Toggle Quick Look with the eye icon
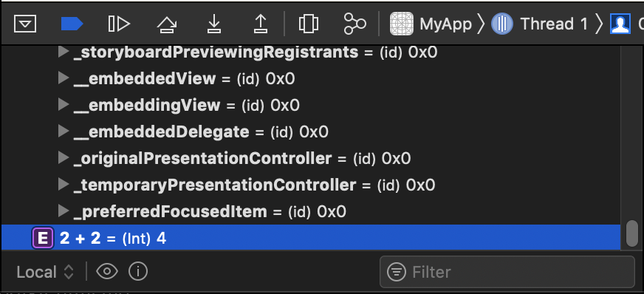Image resolution: width=644 pixels, height=294 pixels. pos(107,271)
